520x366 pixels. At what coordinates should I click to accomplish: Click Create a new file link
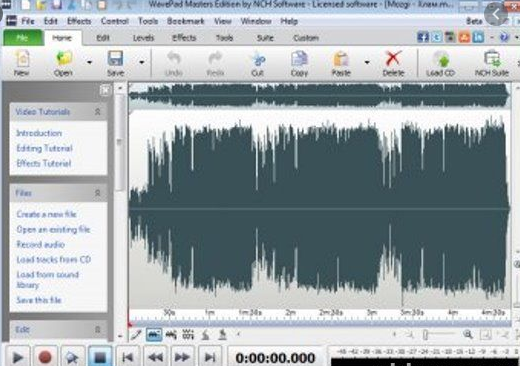[47, 214]
